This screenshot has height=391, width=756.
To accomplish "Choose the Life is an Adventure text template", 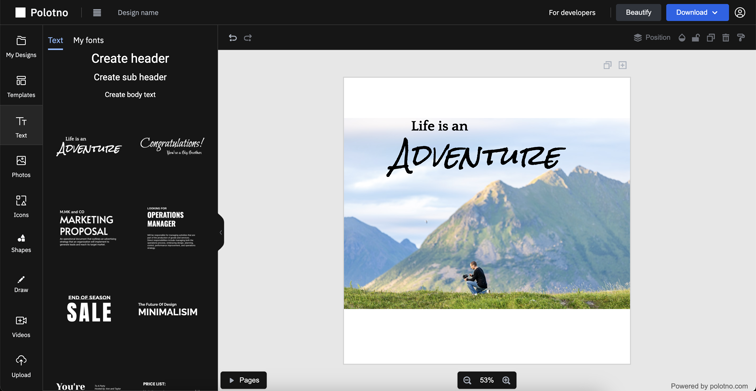I will tap(89, 146).
